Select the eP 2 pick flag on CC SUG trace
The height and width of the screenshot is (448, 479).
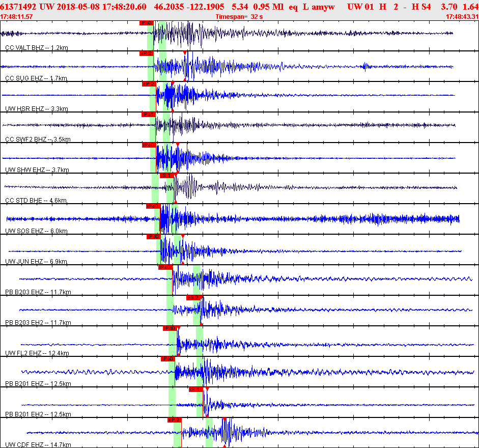[147, 53]
